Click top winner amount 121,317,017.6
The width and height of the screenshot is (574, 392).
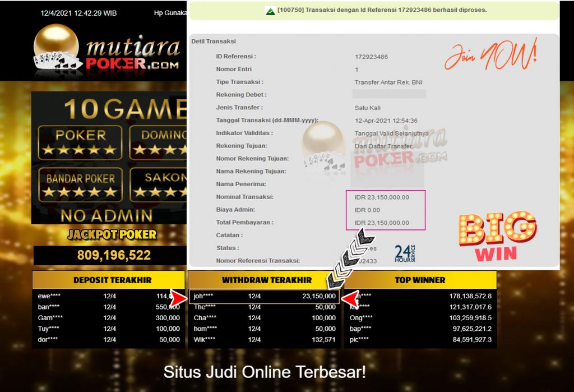[470, 307]
